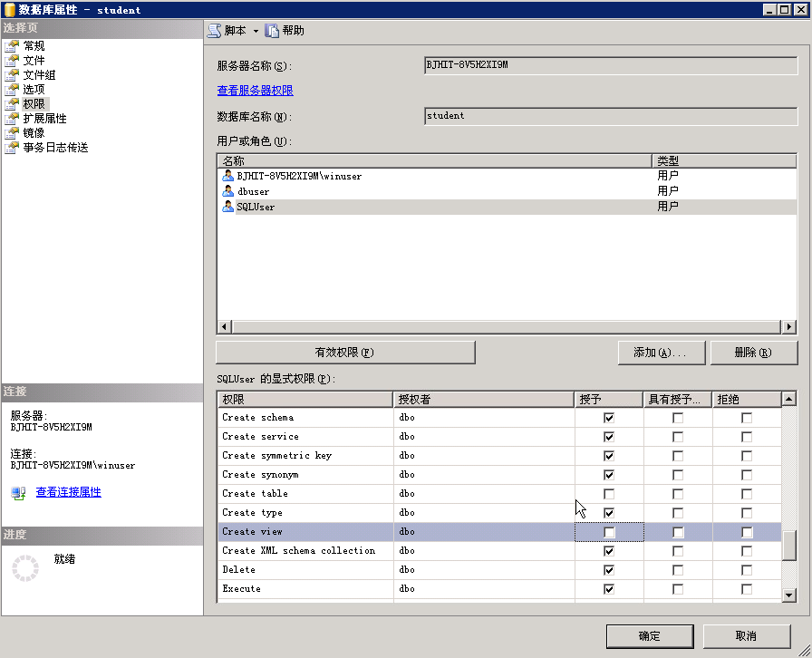The height and width of the screenshot is (658, 812).
Task: Click the connection properties icon
Action: (19, 493)
